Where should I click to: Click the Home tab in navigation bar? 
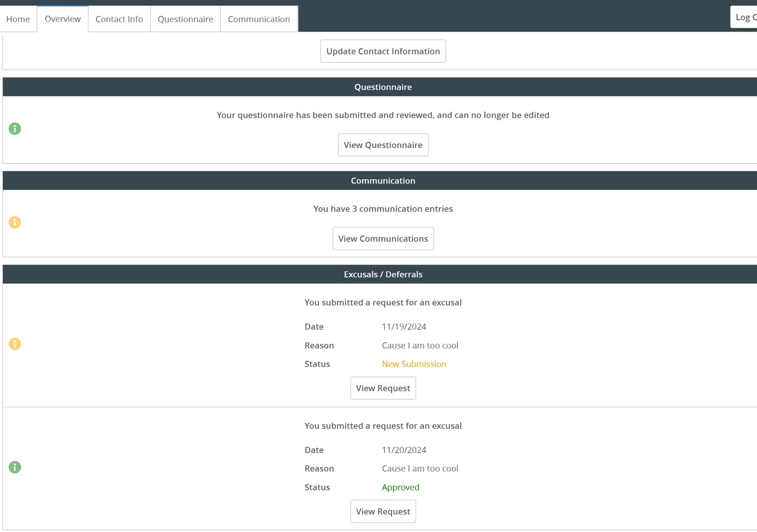18,19
